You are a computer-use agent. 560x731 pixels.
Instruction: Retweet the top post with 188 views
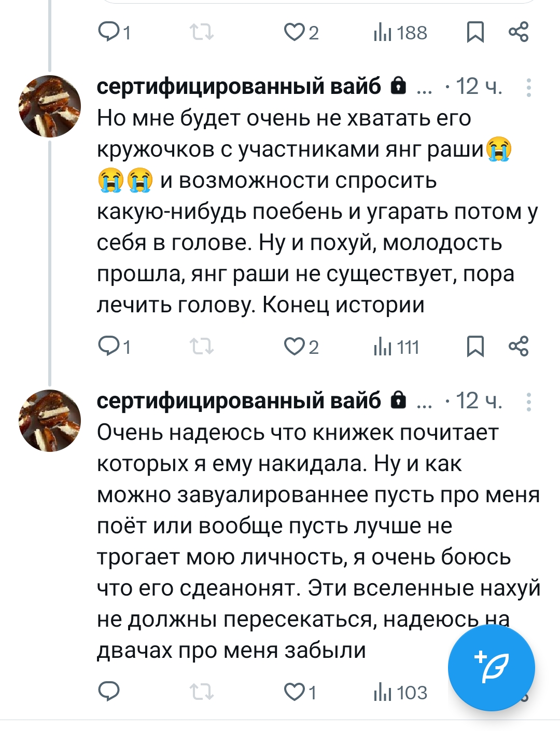[x=201, y=32]
